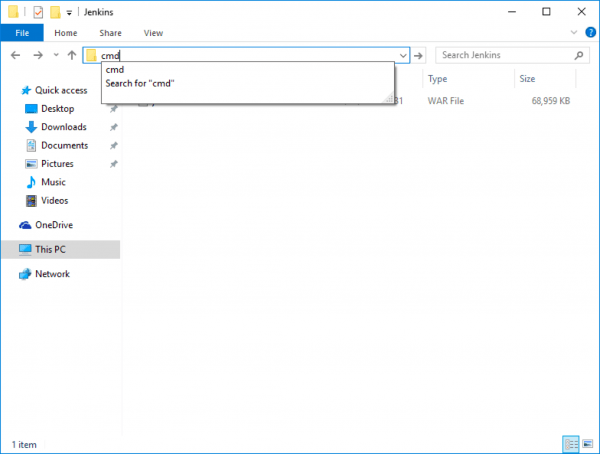Click the suggestion popup resize grip
Image resolution: width=600 pixels, height=454 pixels.
point(389,99)
